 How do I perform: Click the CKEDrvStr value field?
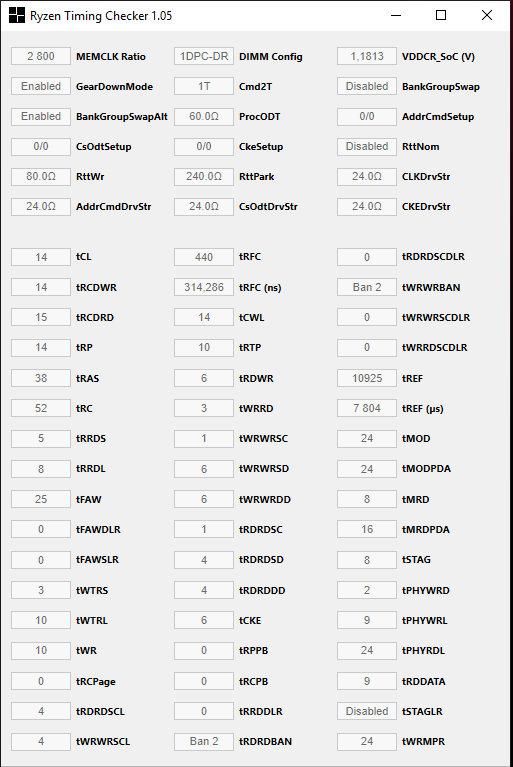[x=367, y=206]
